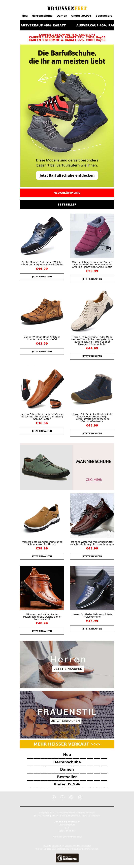Open ZEIG MEHR link in Männerschuhe banner
Viewport: 134px width, 868px height.
94,479
